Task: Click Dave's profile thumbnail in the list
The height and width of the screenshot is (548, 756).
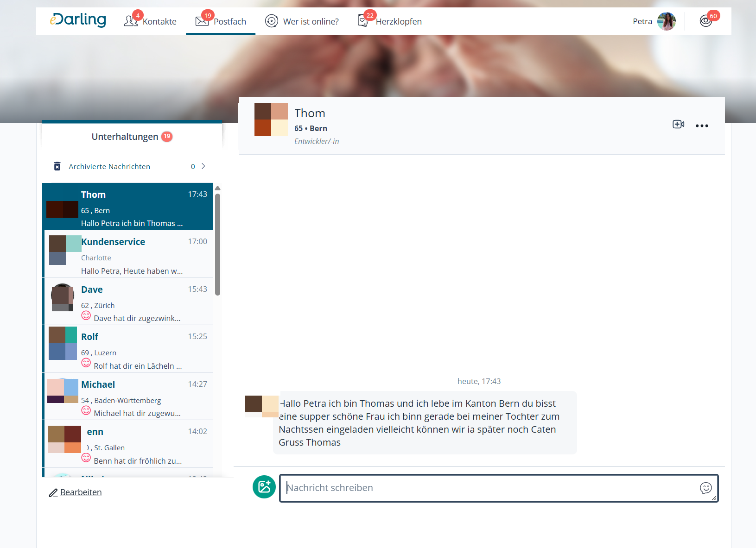Action: 62,297
